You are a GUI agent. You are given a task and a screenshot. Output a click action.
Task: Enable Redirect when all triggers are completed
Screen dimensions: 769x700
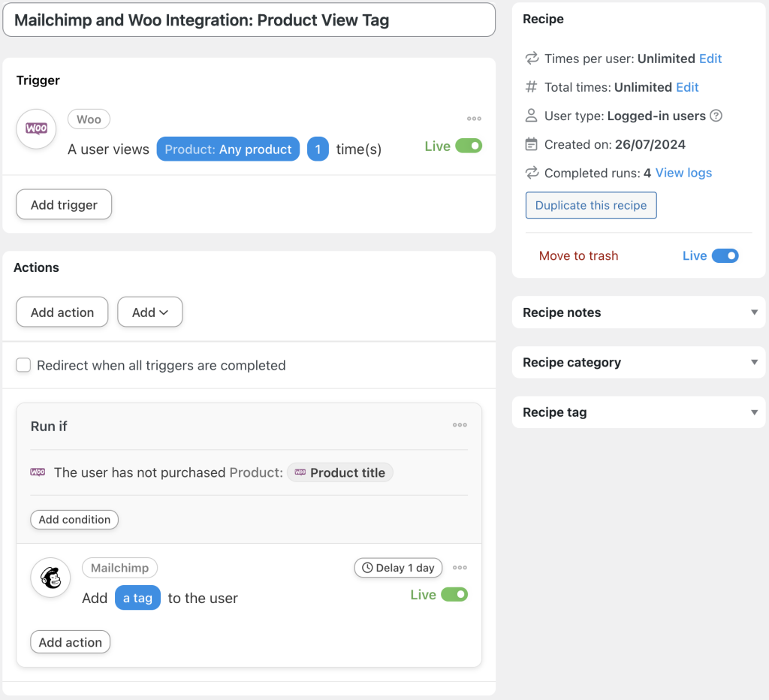[23, 365]
